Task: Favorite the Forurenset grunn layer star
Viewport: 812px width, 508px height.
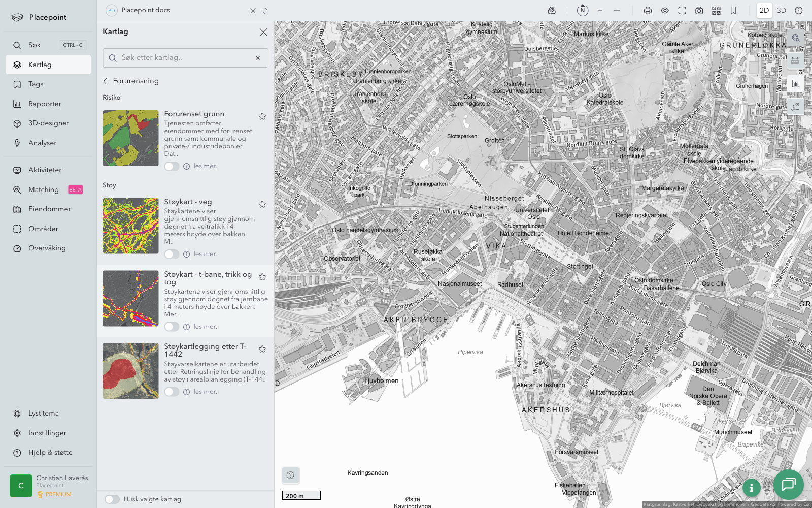Action: [262, 116]
